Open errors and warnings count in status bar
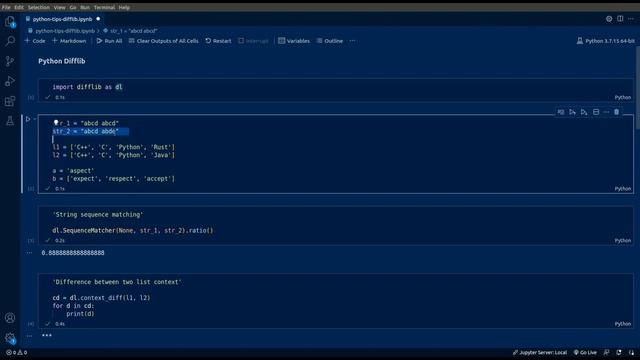 16,352
